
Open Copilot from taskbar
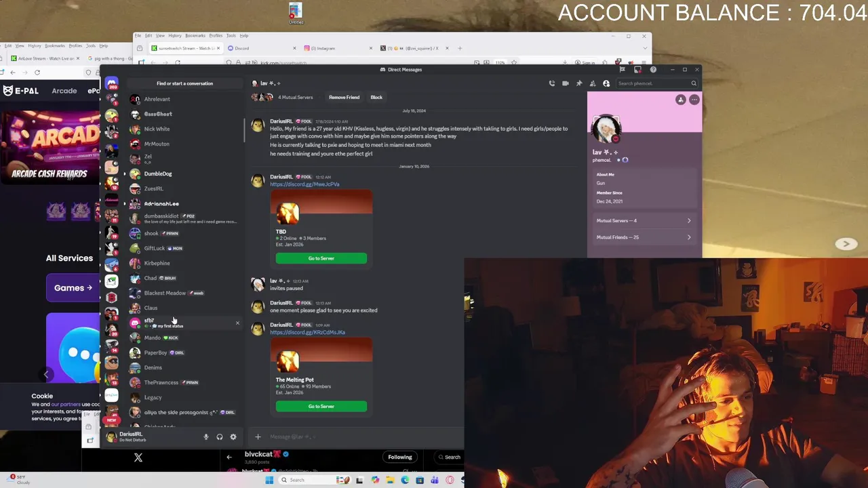pyautogui.click(x=375, y=480)
